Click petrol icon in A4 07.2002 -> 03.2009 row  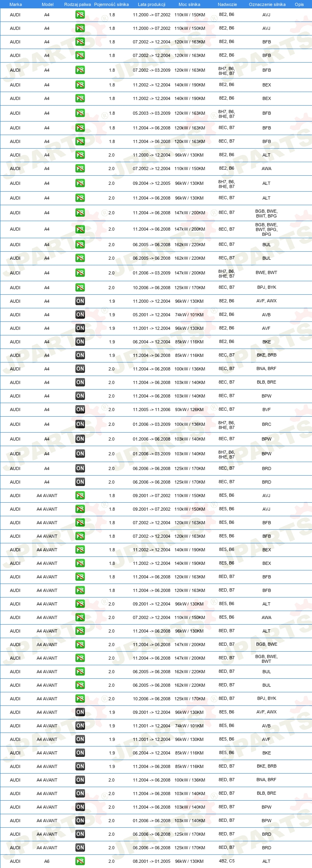(80, 70)
